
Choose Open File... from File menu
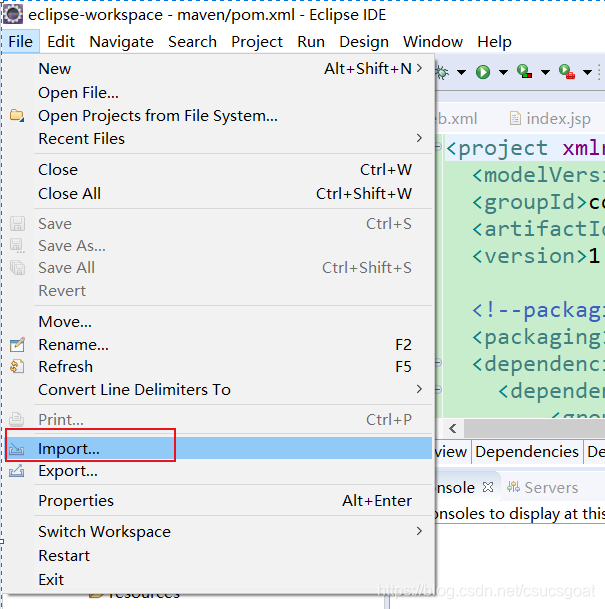pos(219,93)
